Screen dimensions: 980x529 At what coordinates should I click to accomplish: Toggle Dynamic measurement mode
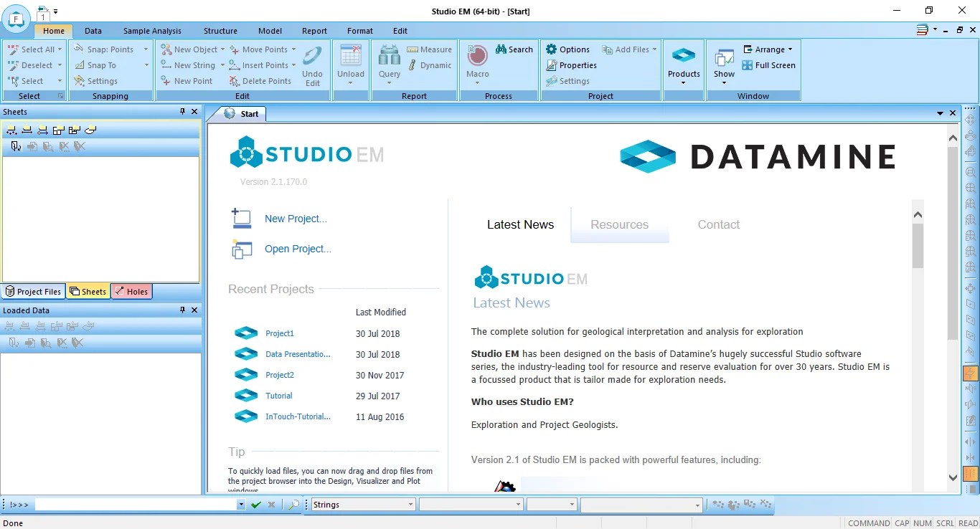tap(429, 65)
